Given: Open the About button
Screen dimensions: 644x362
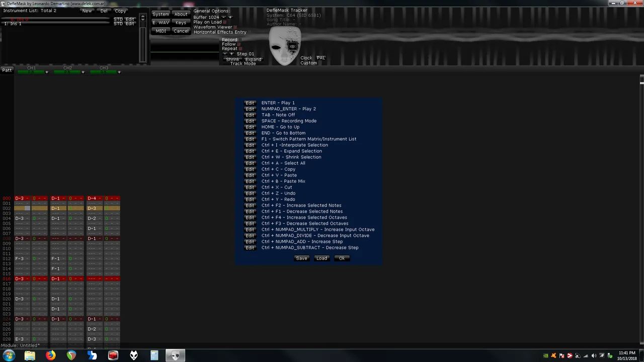Looking at the screenshot, I should pos(181,14).
